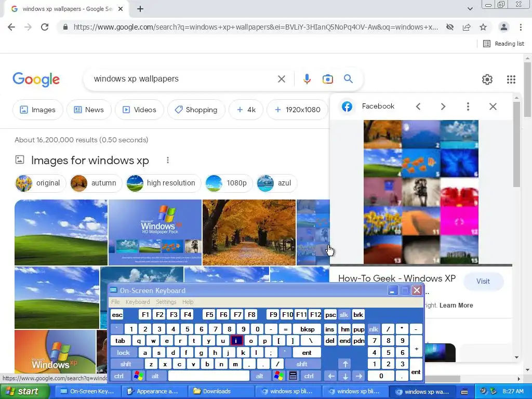Show previous image in the preview panel
Image resolution: width=532 pixels, height=399 pixels.
pos(418,107)
